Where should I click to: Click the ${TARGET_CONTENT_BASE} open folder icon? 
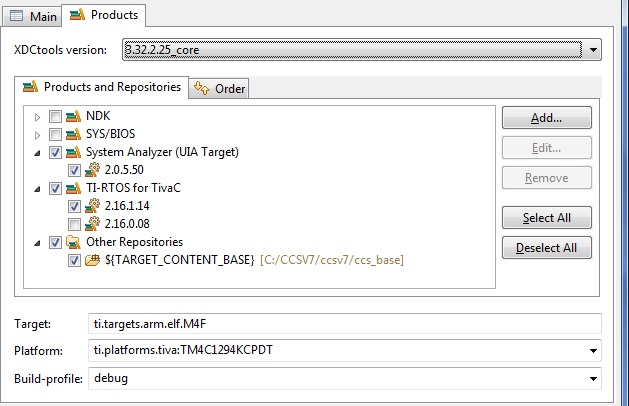point(92,260)
